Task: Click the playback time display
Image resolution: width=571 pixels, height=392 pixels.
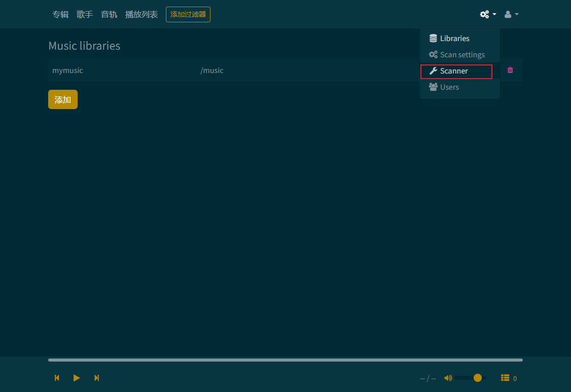Action: (x=428, y=378)
